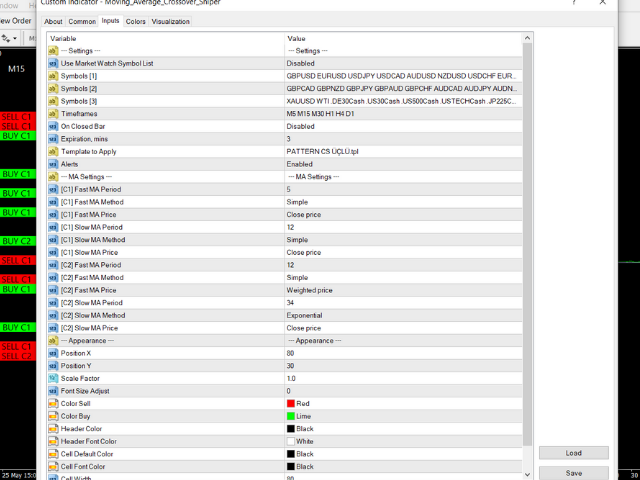Switch to the Common tab
640x480 pixels.
tap(82, 22)
